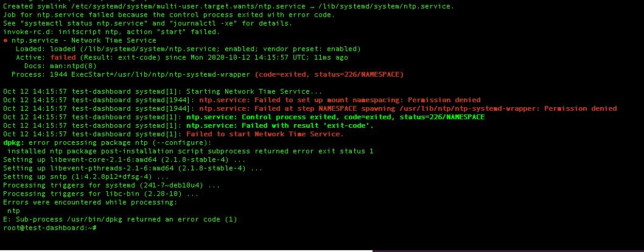Click the "man:ntpd(8)" docs reference
Viewport: 644px width, 252px height.
click(66, 66)
